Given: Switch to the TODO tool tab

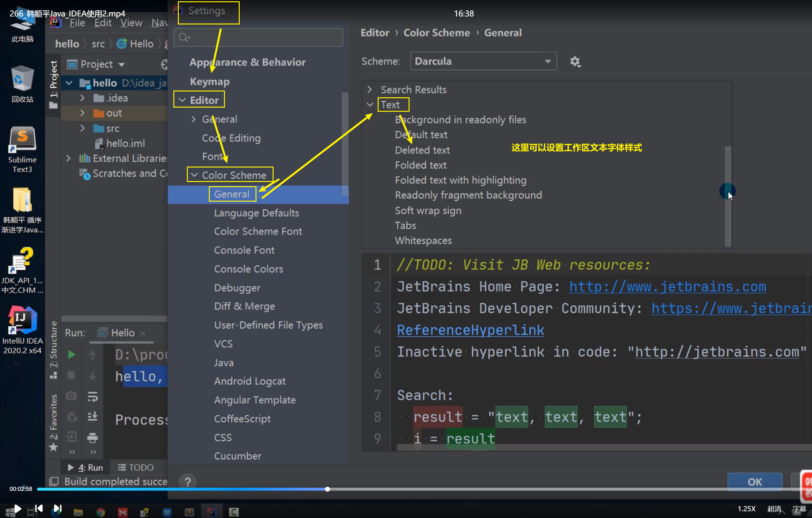Looking at the screenshot, I should [x=136, y=467].
